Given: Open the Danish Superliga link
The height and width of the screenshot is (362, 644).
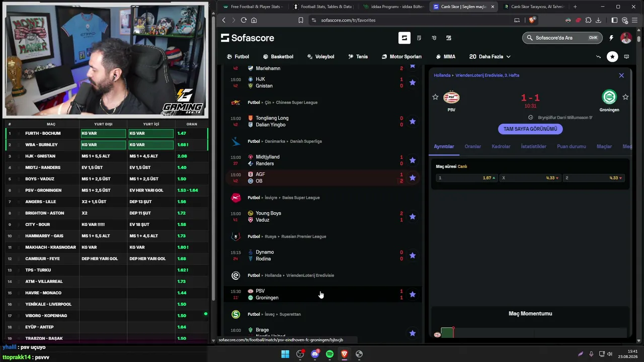Looking at the screenshot, I should (306, 141).
